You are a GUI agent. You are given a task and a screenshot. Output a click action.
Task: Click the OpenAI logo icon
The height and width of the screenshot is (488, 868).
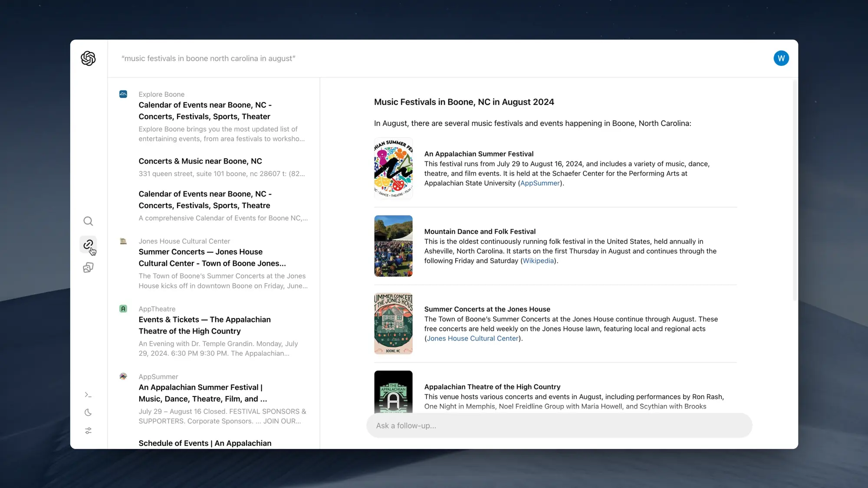(88, 58)
